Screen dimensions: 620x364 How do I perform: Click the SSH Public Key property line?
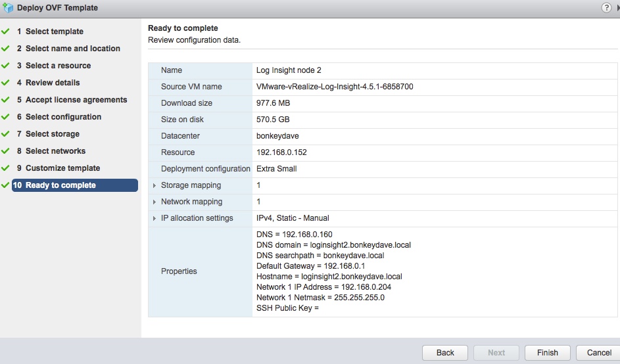point(287,308)
